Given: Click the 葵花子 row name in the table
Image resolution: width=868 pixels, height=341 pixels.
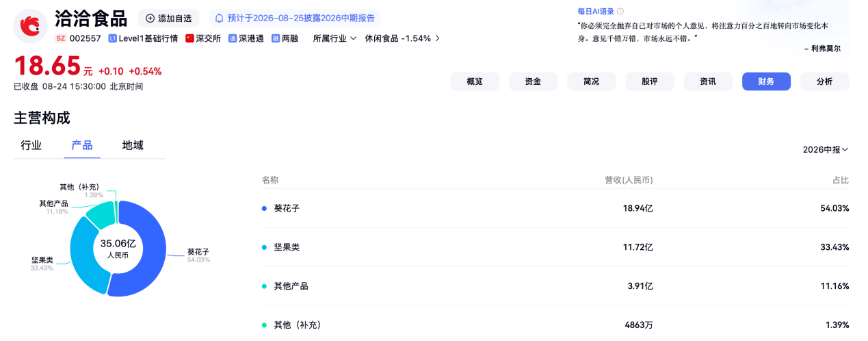Looking at the screenshot, I should (x=287, y=208).
